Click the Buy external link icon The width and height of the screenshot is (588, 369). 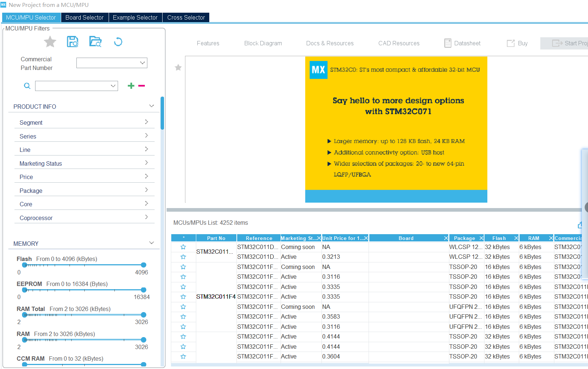(511, 43)
